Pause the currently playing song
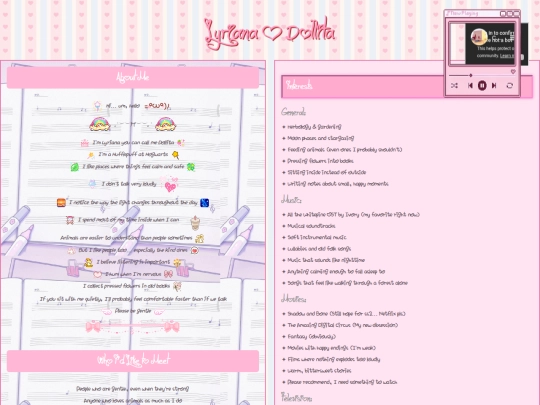This screenshot has height=405, width=540. 482,85
